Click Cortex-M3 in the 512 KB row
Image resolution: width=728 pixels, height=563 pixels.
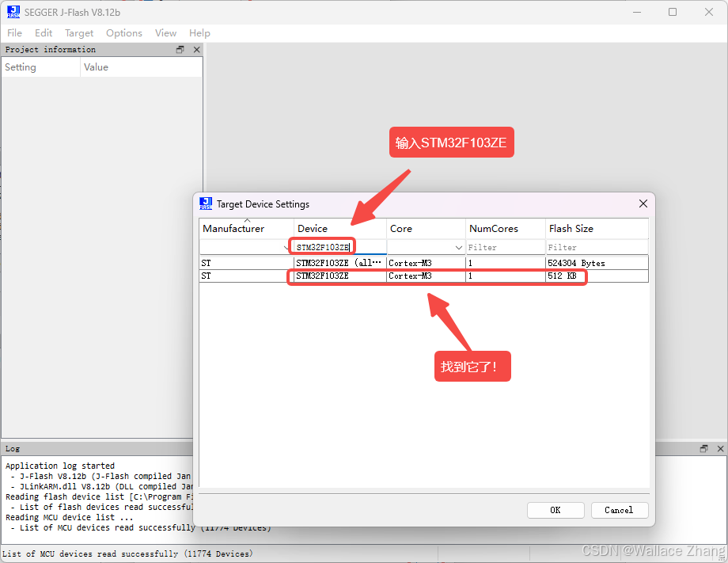coord(426,276)
